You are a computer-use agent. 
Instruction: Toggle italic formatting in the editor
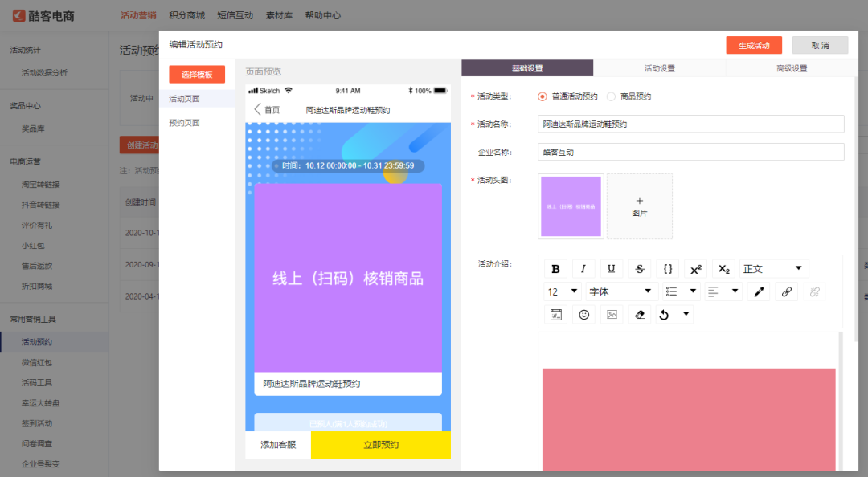(583, 269)
